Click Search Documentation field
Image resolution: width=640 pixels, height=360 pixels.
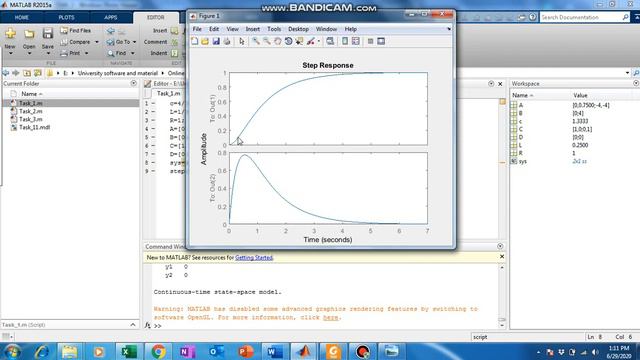[x=584, y=17]
